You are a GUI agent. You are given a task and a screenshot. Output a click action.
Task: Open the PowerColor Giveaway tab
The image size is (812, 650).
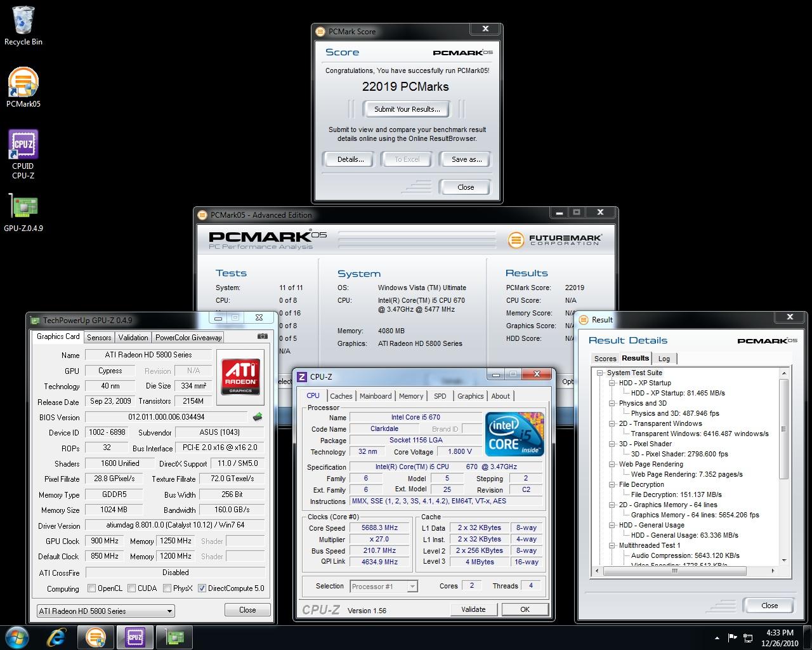tap(188, 338)
